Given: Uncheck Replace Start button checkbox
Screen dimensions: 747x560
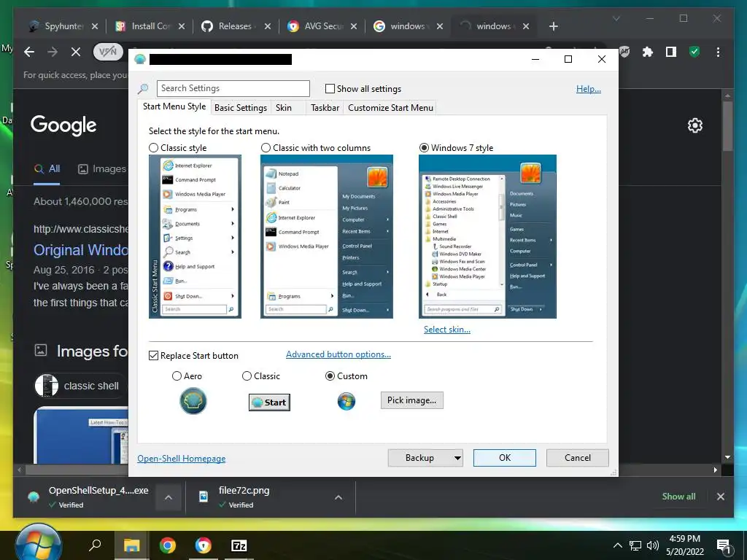Looking at the screenshot, I should pyautogui.click(x=153, y=356).
